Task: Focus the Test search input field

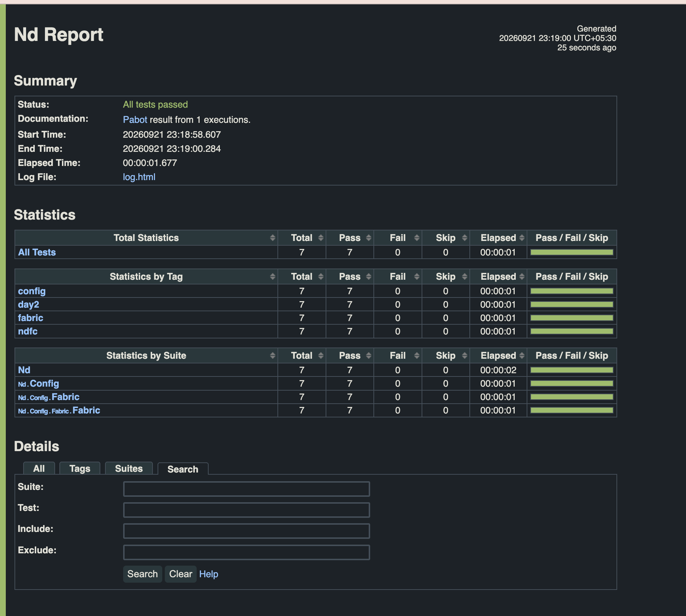Action: (x=247, y=510)
